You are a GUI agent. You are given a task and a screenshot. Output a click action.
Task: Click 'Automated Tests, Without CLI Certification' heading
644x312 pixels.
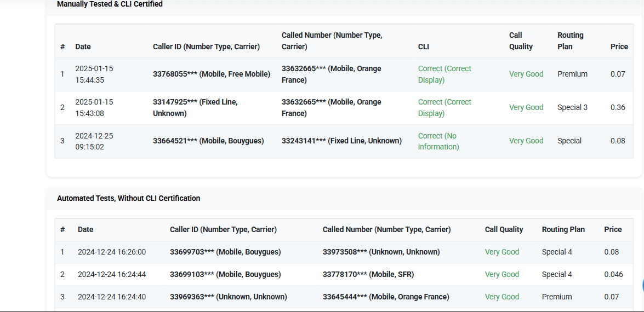tap(128, 198)
